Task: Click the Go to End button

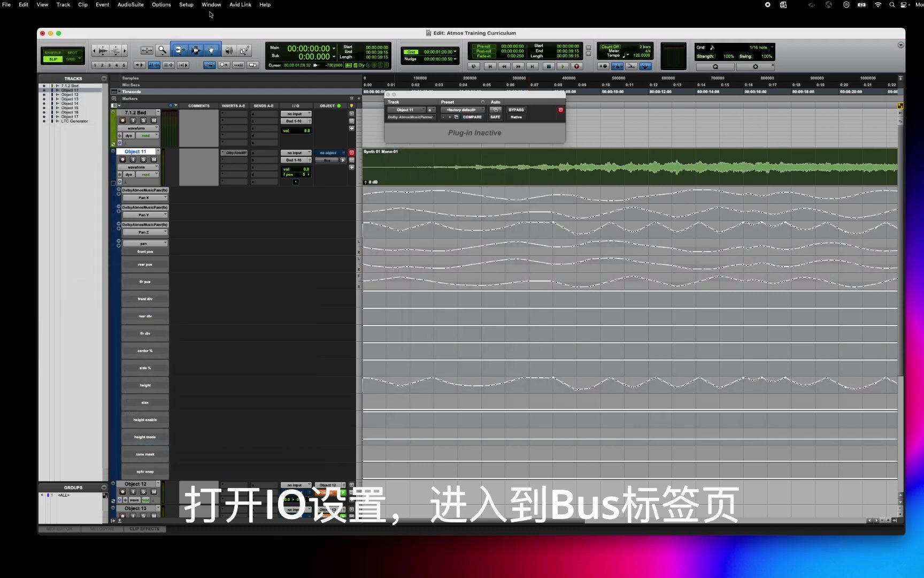Action: pos(533,66)
